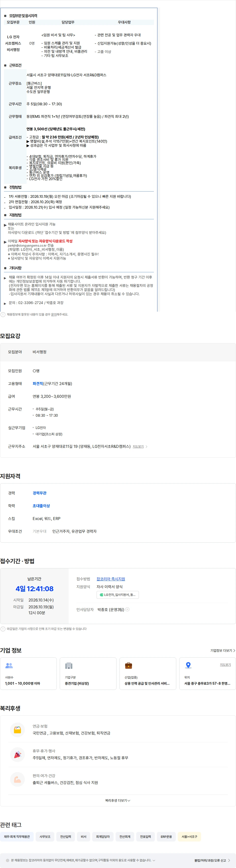Viewport: 236px width, 868px height.
Task: Select the 전산입력 tag
Action: click(x=66, y=837)
